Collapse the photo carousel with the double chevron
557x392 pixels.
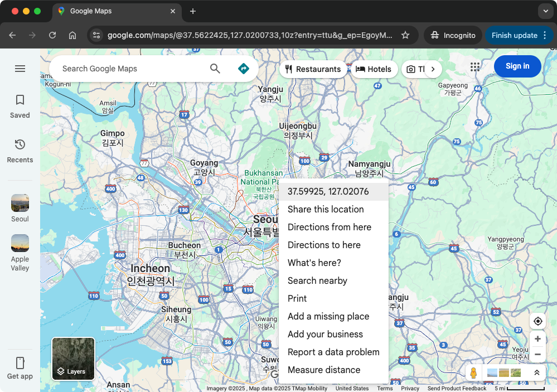[536, 372]
